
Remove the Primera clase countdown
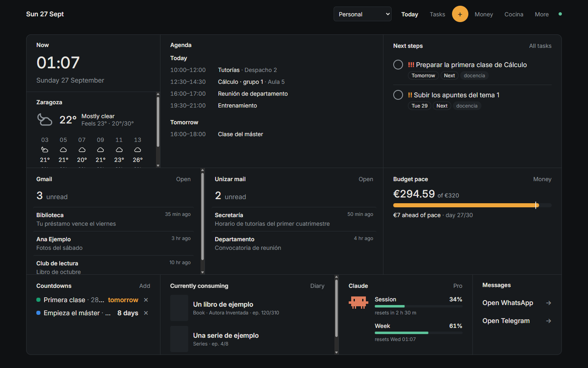click(x=146, y=300)
